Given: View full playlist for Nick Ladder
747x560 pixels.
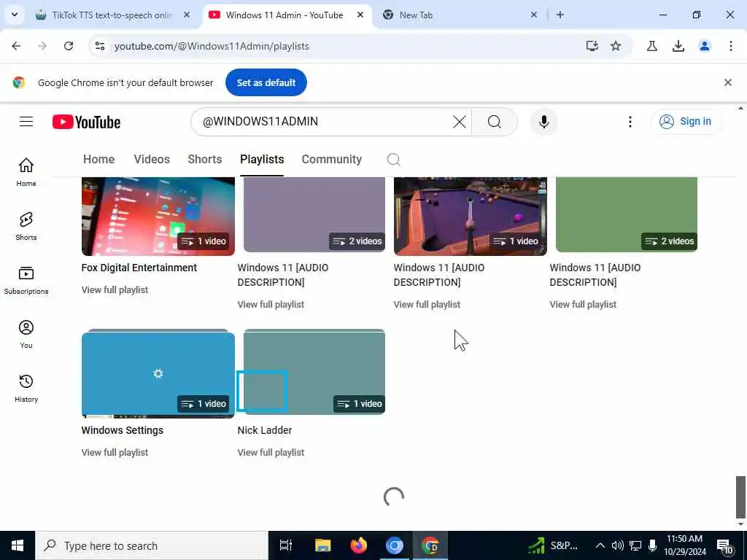Looking at the screenshot, I should 271,452.
